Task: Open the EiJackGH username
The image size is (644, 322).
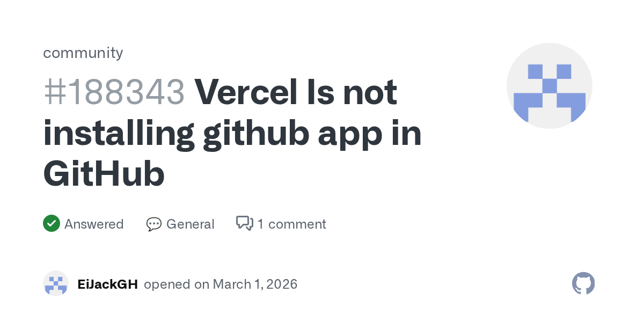Action: point(107,284)
